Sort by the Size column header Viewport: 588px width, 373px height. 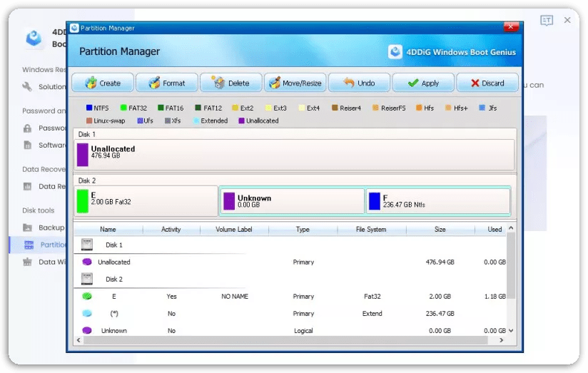[x=440, y=230]
